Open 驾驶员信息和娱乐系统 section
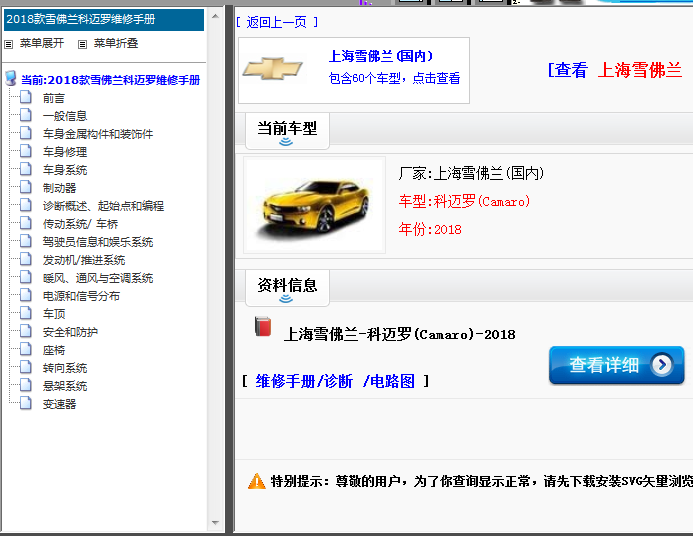Image resolution: width=693 pixels, height=536 pixels. (98, 242)
